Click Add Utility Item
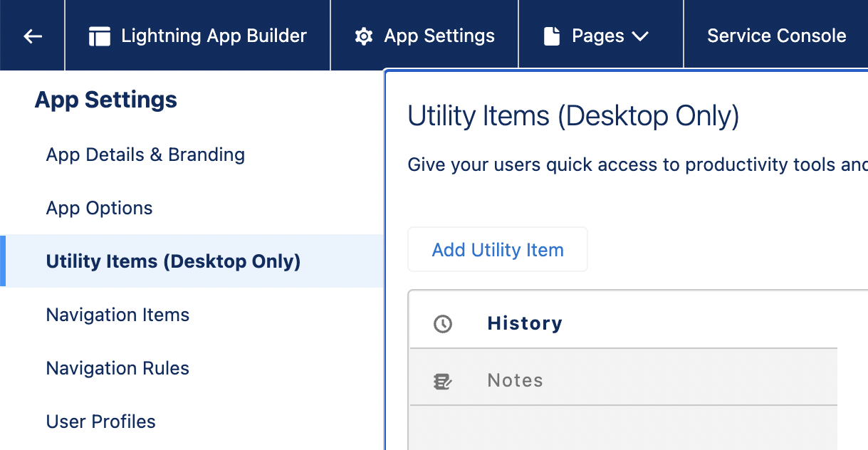This screenshot has height=450, width=868. pyautogui.click(x=497, y=249)
